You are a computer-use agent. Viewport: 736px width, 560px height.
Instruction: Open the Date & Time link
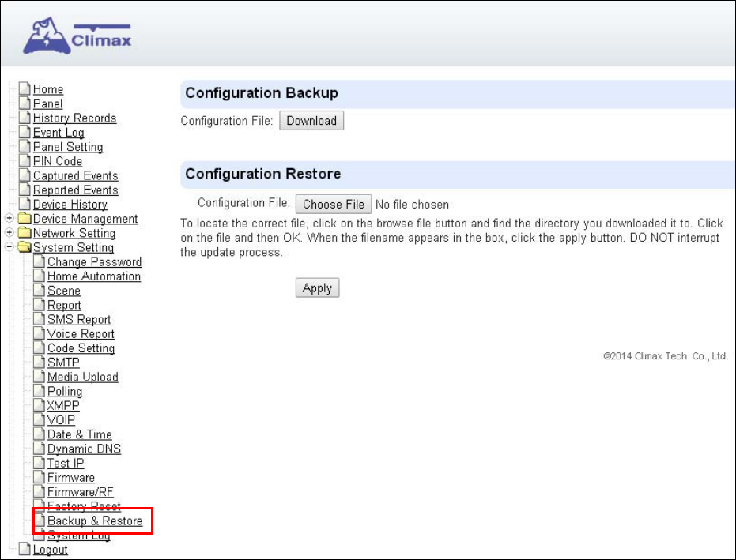tap(79, 434)
